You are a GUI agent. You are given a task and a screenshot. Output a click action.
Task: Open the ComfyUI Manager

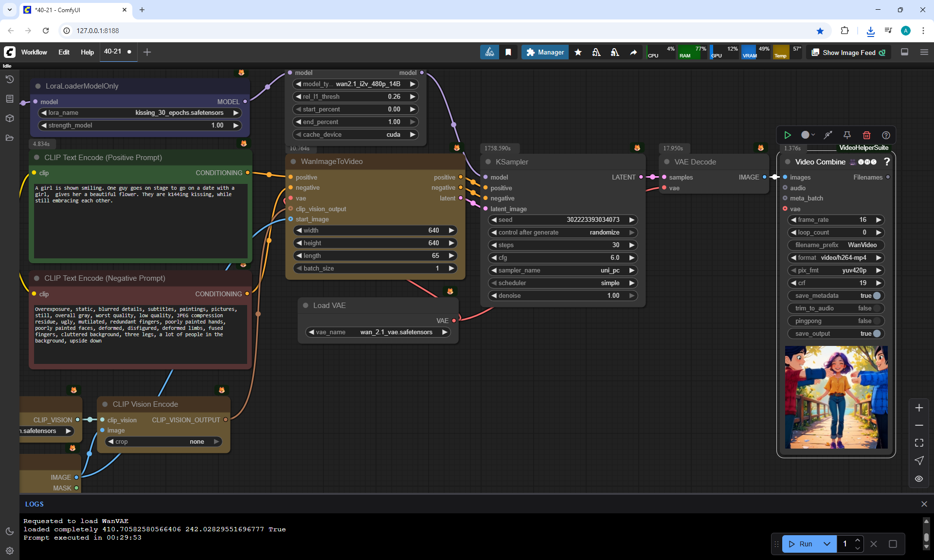(x=545, y=52)
